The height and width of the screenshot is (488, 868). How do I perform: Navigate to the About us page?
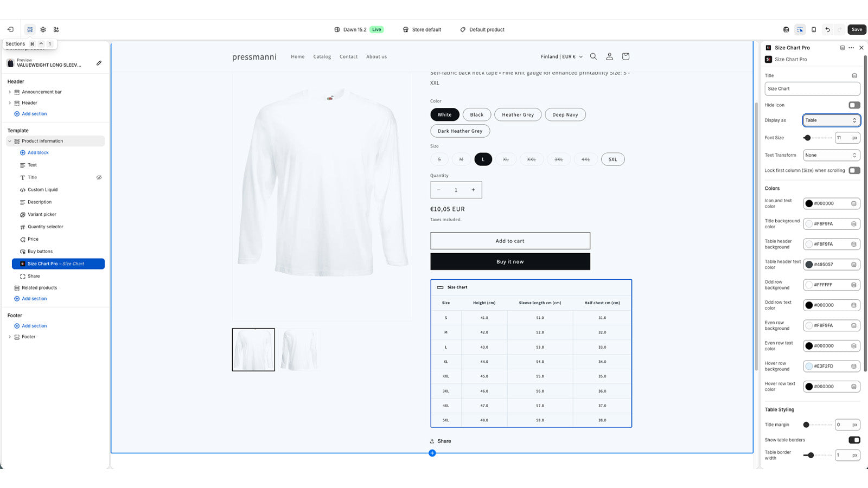coord(376,56)
